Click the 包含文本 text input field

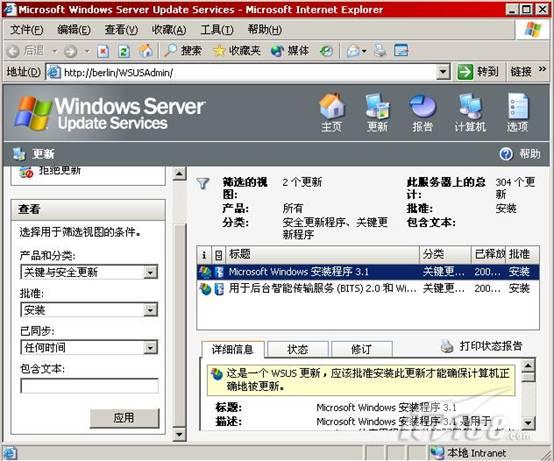tap(89, 386)
